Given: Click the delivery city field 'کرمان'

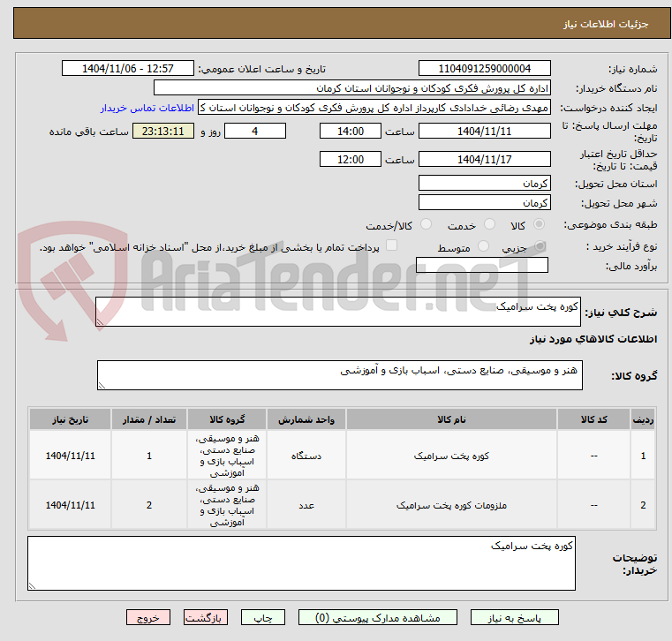Looking at the screenshot, I should (484, 203).
